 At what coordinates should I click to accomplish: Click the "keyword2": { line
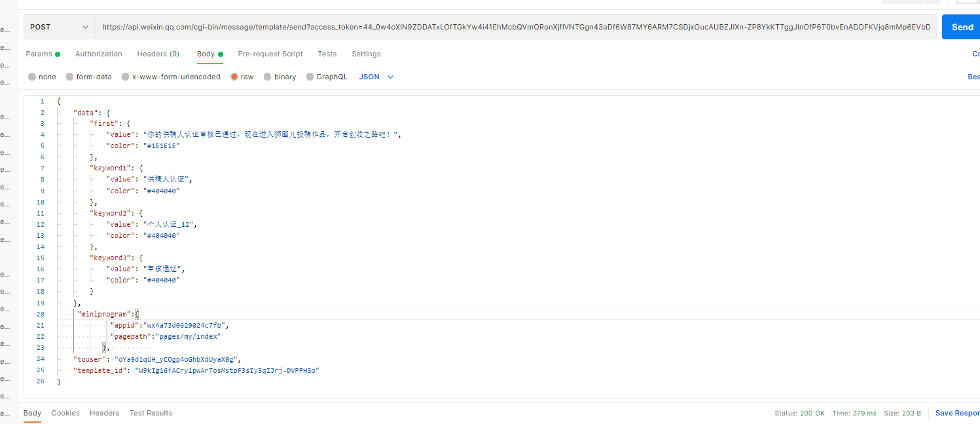[x=116, y=213]
